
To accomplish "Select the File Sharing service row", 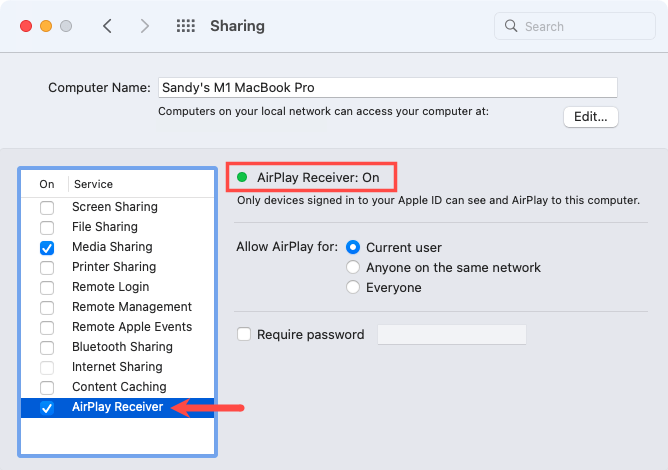I will (118, 227).
